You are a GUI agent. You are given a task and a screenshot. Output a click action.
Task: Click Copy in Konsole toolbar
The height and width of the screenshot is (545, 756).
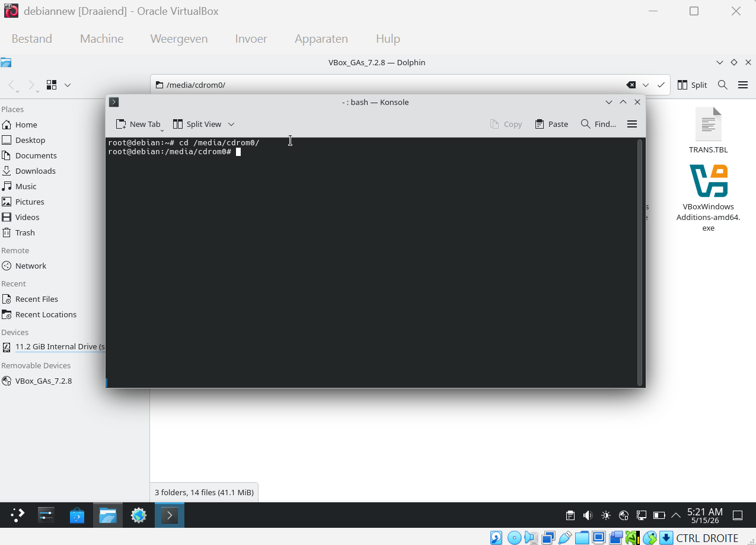coord(506,124)
